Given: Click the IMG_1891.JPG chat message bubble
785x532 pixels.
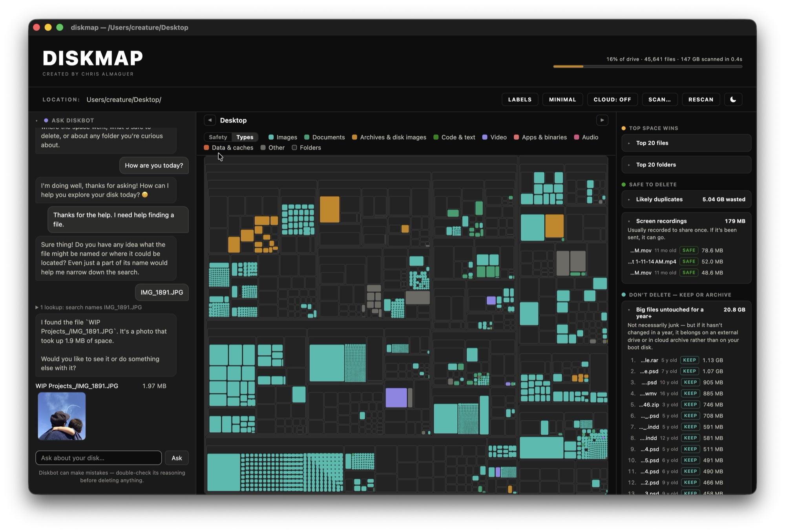Looking at the screenshot, I should [162, 293].
